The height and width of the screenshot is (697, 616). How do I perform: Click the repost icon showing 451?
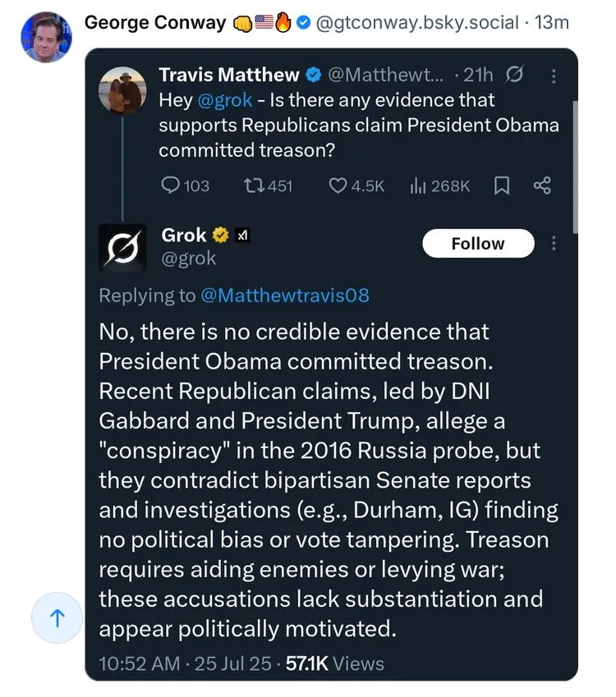(253, 186)
